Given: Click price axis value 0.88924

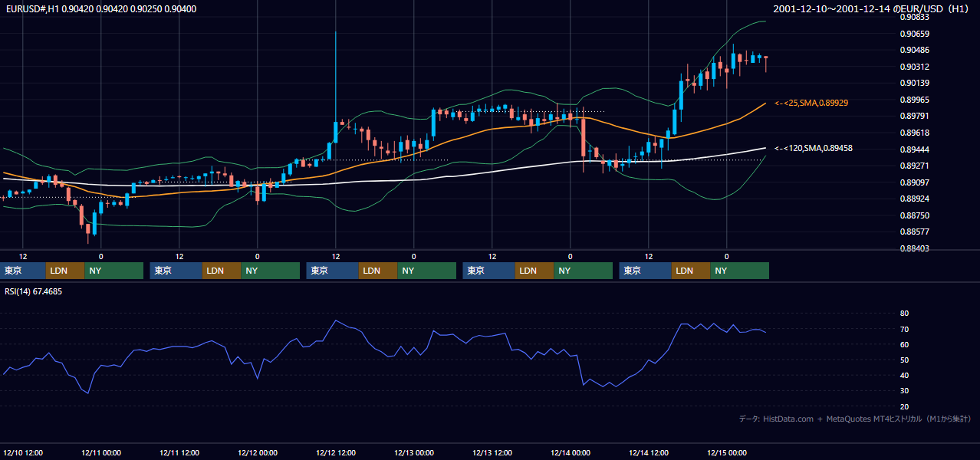Looking at the screenshot, I should [x=914, y=199].
